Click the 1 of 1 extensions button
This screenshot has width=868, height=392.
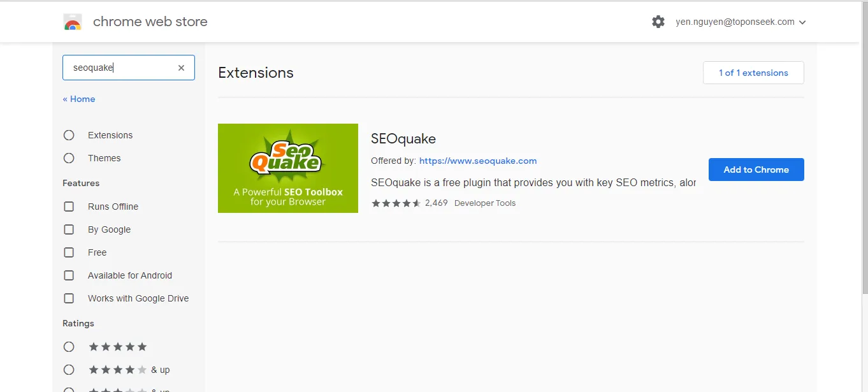point(753,73)
